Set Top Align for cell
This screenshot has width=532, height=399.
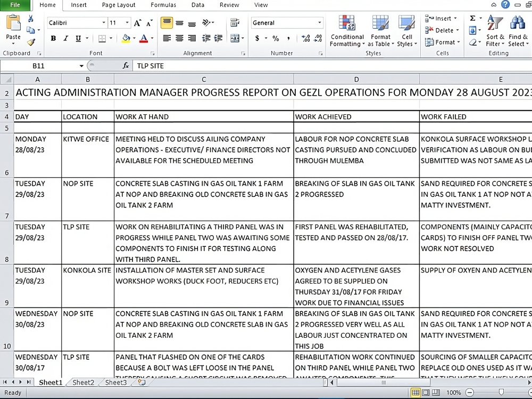pos(167,23)
